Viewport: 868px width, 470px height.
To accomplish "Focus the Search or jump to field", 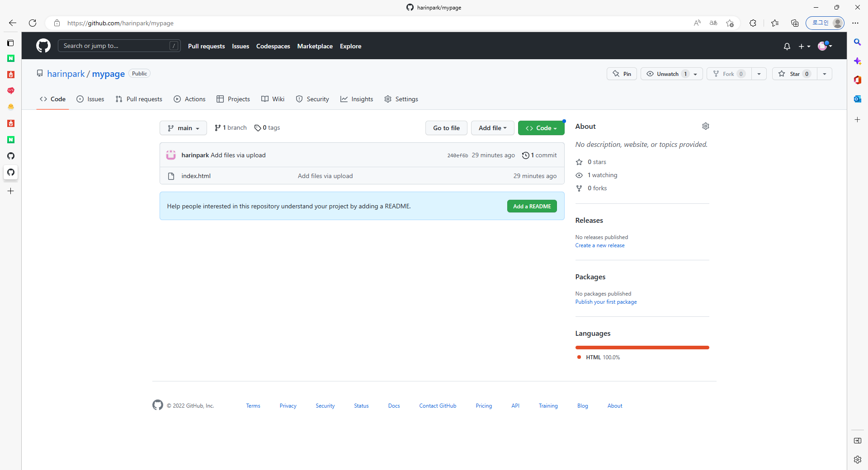I will click(x=119, y=46).
